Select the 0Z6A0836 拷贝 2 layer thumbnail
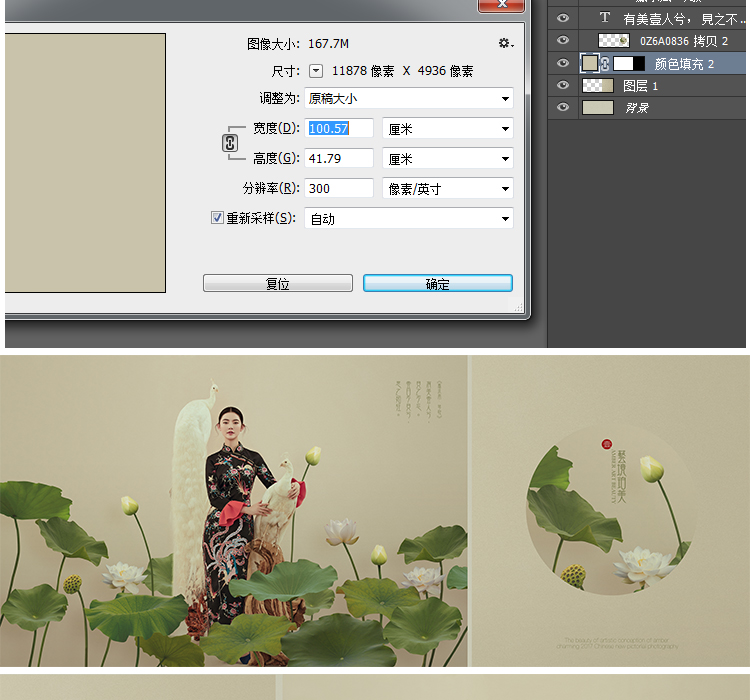 (x=613, y=40)
